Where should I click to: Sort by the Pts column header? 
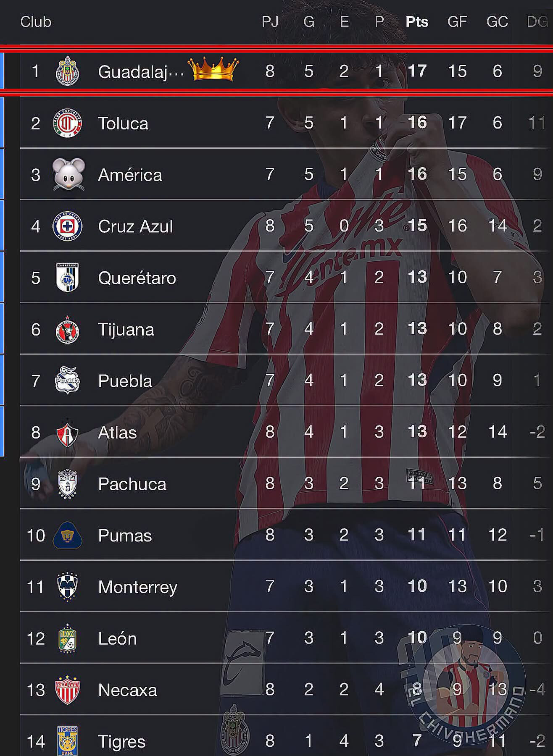[417, 22]
